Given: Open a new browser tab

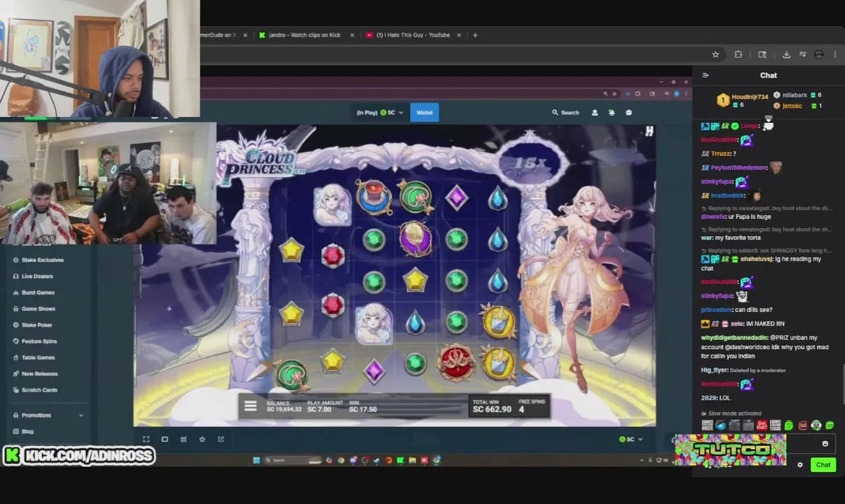Looking at the screenshot, I should (x=475, y=35).
